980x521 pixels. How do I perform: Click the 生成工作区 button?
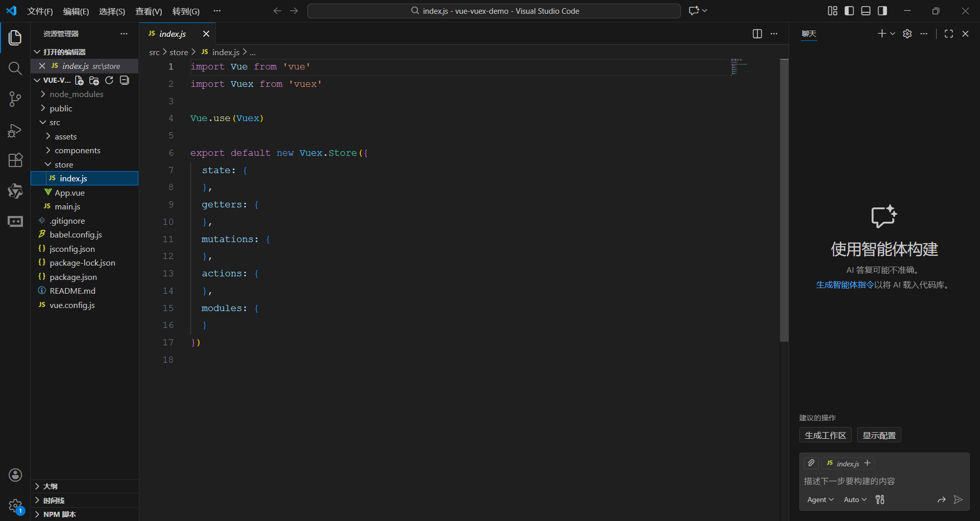pyautogui.click(x=825, y=435)
